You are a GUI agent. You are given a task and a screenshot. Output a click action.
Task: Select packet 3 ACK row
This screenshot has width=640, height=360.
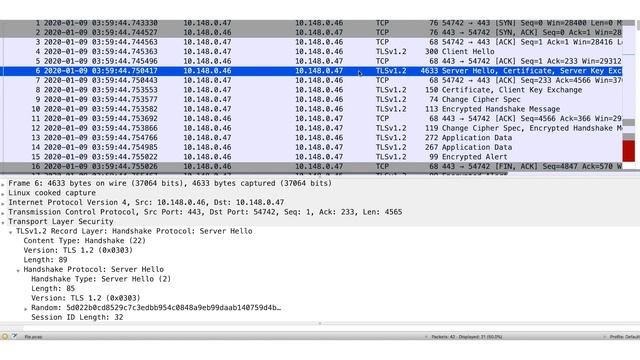[311, 42]
